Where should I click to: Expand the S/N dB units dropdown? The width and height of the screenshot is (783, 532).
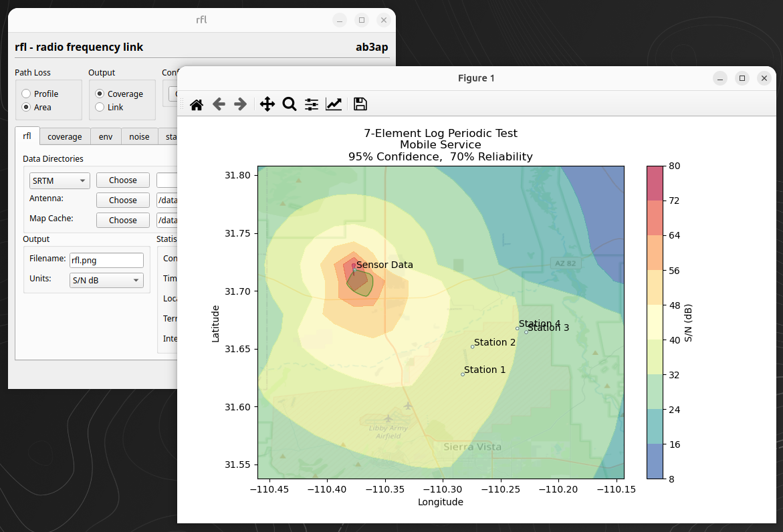point(106,281)
